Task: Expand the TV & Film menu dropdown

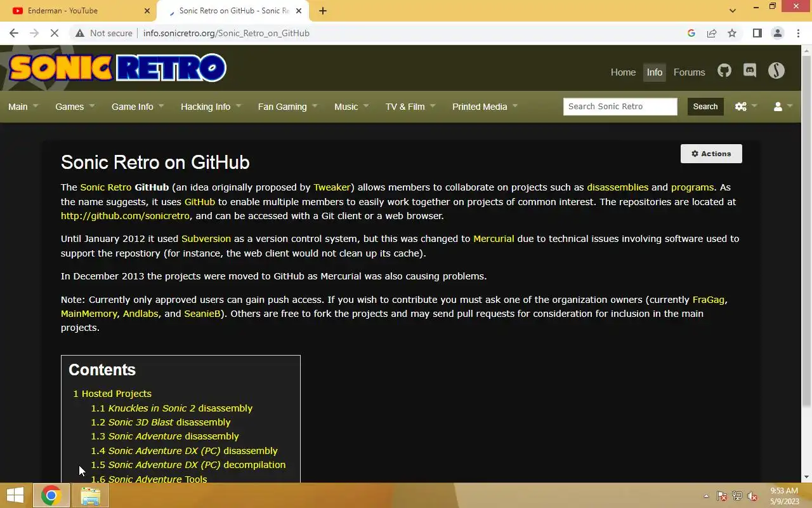Action: coord(410,107)
